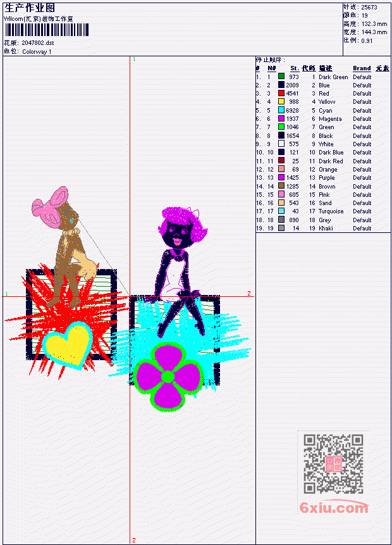392x545 pixels.
Task: Click the Dark Red hatched swatch
Action: (x=281, y=161)
